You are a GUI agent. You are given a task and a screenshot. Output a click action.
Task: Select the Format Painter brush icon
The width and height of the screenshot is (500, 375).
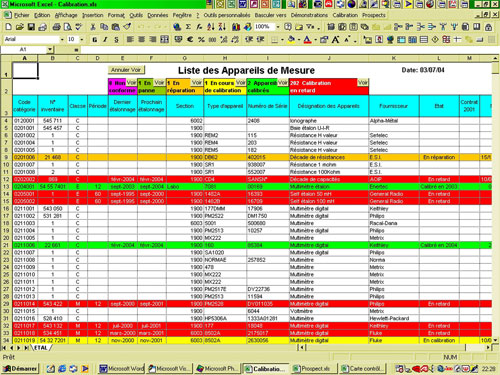click(127, 27)
